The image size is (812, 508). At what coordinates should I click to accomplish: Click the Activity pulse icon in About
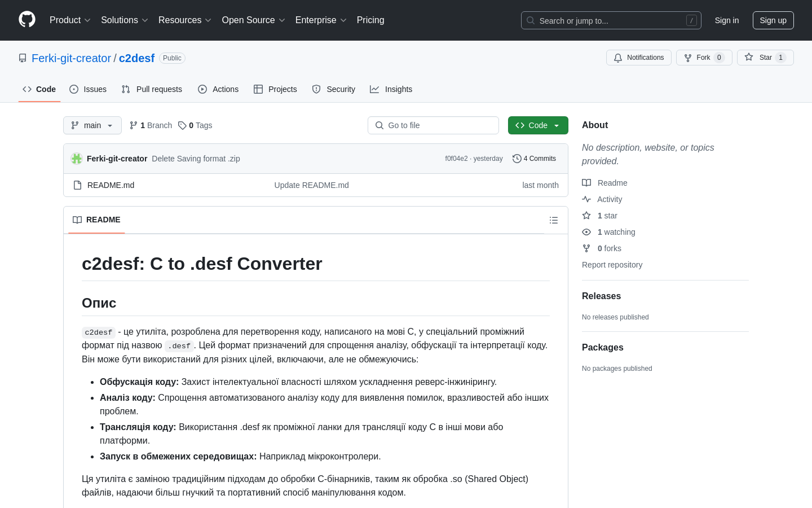pos(586,199)
